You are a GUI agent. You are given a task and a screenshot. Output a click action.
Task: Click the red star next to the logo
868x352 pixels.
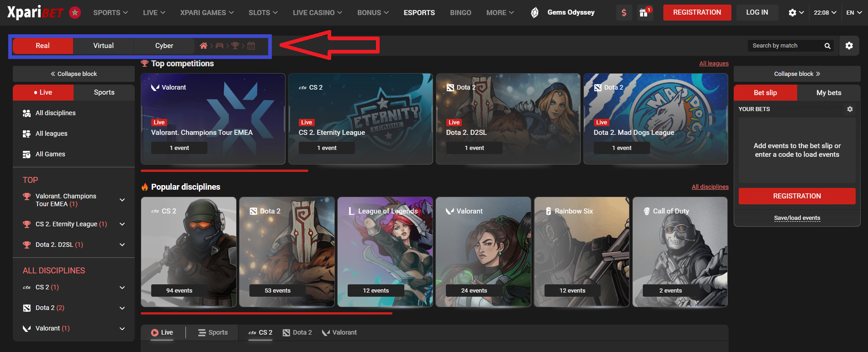point(75,12)
